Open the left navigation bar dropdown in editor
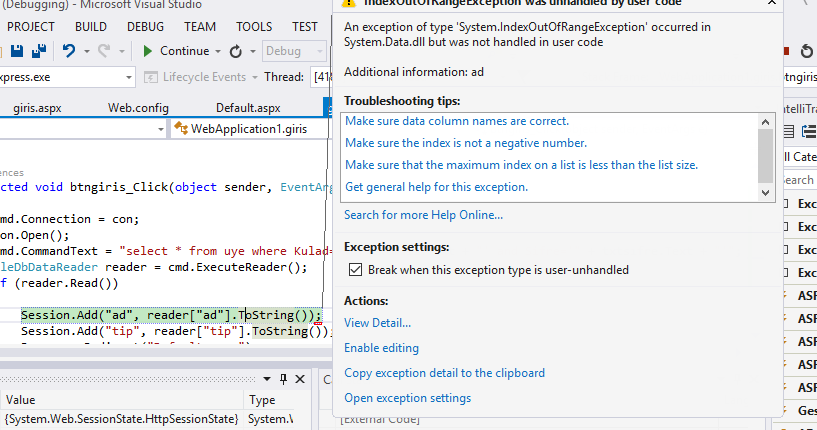The image size is (817, 430). [x=161, y=129]
